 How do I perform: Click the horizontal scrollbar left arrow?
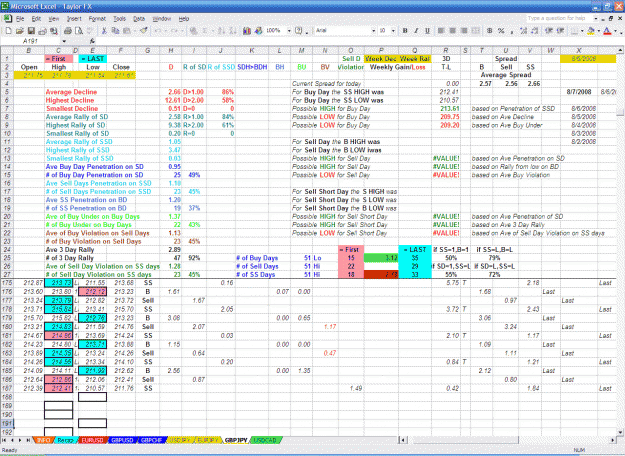click(x=404, y=440)
